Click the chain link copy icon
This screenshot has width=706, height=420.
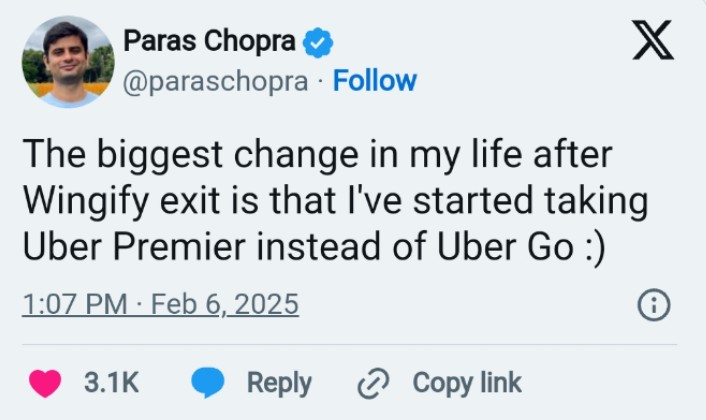tap(374, 383)
